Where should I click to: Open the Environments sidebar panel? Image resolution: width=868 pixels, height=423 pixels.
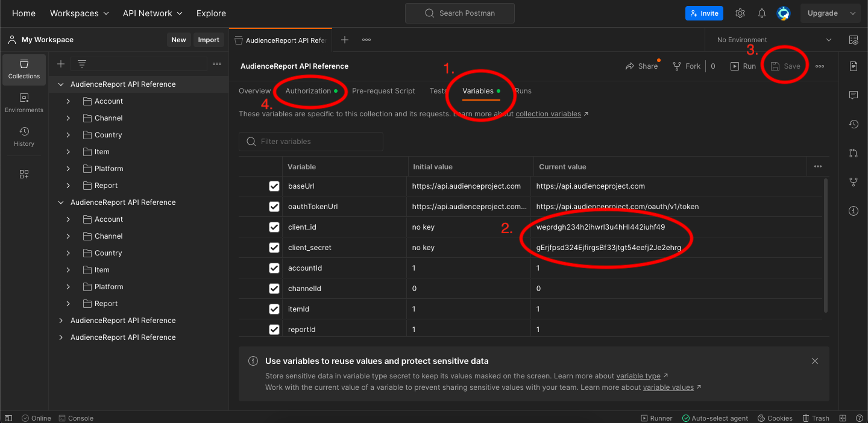click(x=24, y=102)
